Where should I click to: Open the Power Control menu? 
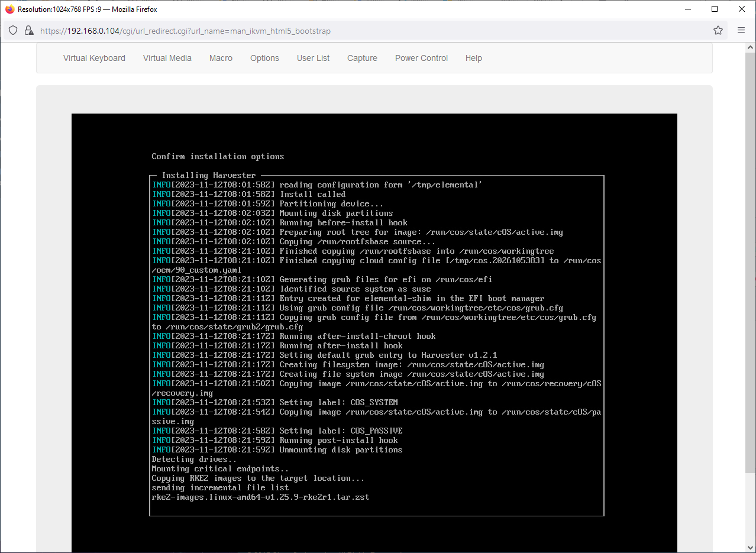tap(421, 58)
